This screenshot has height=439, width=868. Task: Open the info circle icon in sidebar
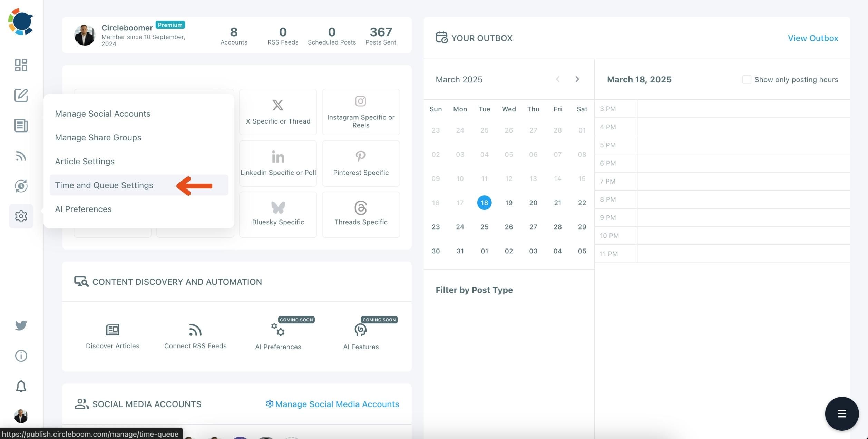[x=21, y=355]
